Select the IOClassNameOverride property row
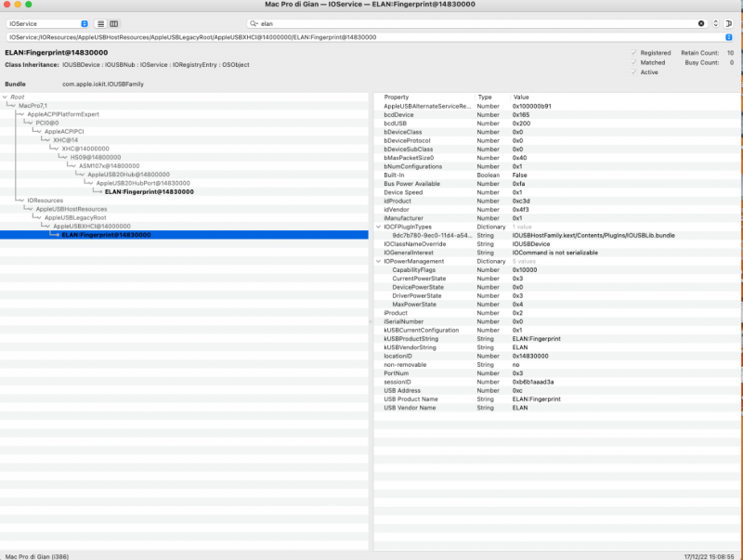The image size is (743, 560). click(556, 244)
